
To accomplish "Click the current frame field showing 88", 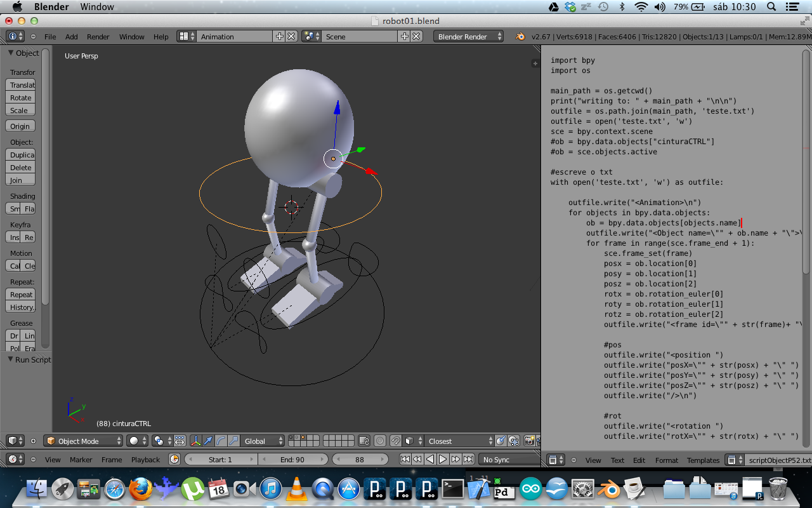I will point(360,458).
